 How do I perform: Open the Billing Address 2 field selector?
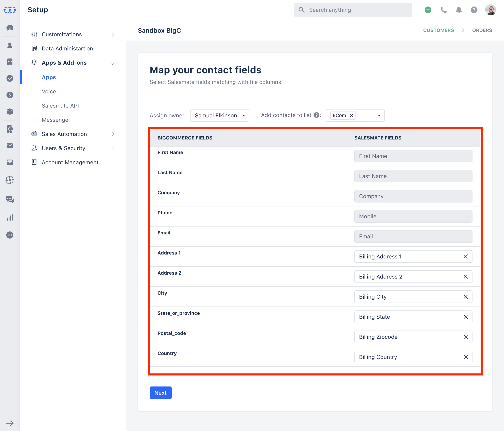(413, 277)
